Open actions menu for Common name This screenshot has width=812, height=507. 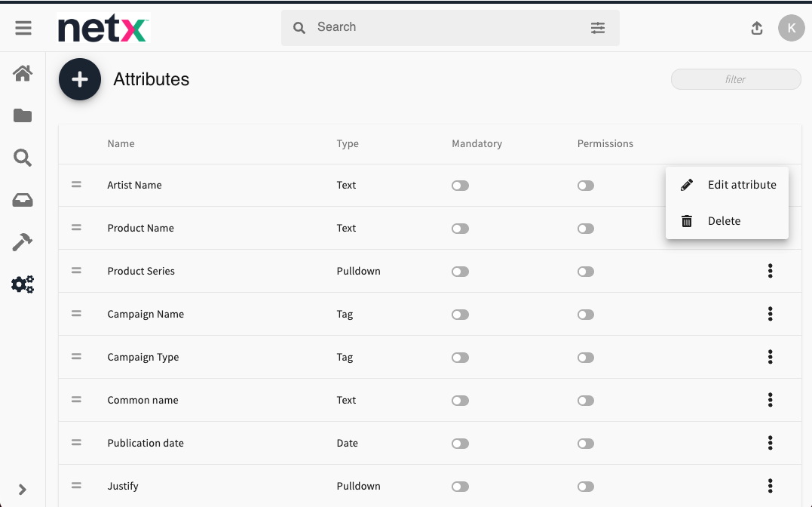click(770, 400)
